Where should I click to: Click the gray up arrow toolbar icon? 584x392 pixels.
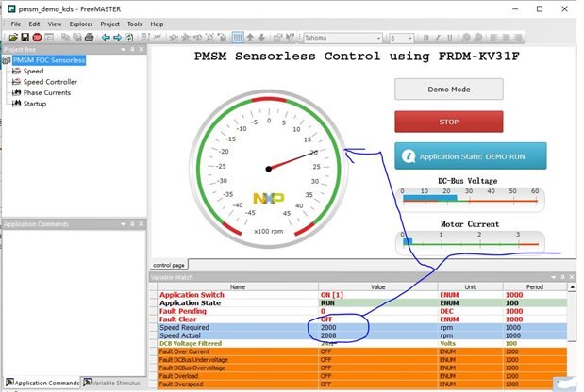[250, 37]
